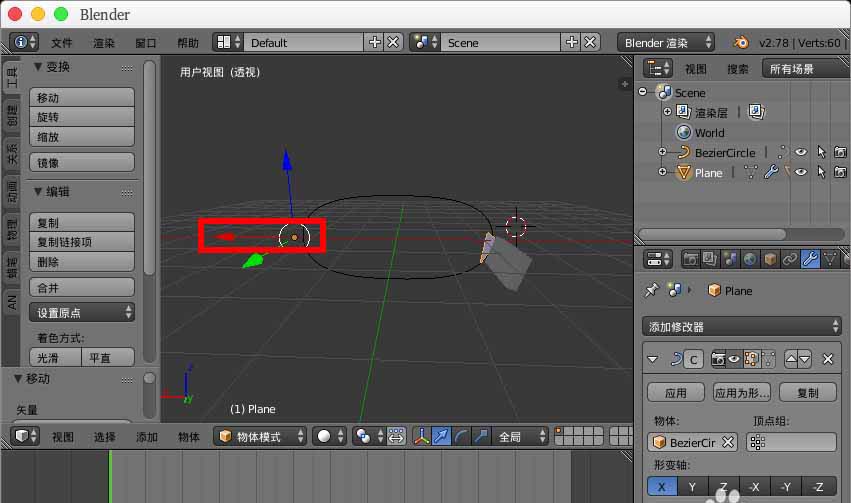Open the Object properties tab icon
851x503 pixels.
point(770,259)
